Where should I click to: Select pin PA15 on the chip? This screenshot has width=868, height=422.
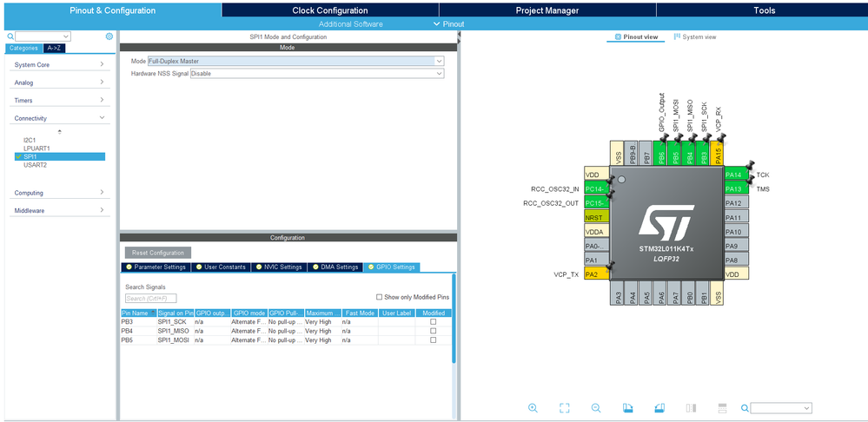click(x=718, y=152)
